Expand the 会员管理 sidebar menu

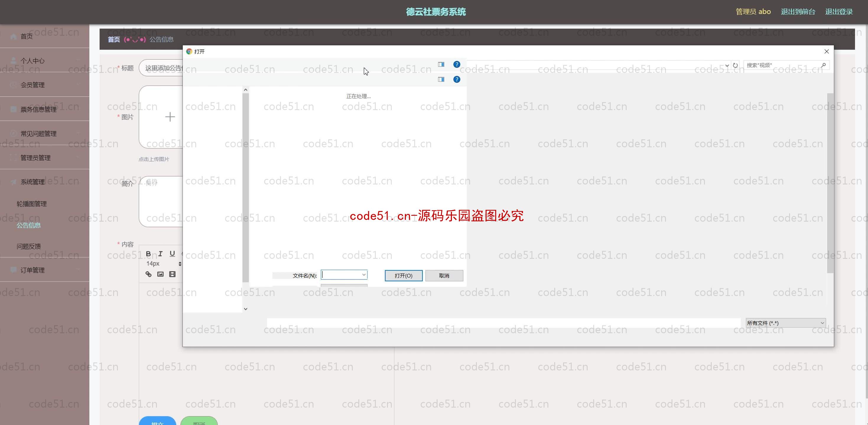coord(45,85)
